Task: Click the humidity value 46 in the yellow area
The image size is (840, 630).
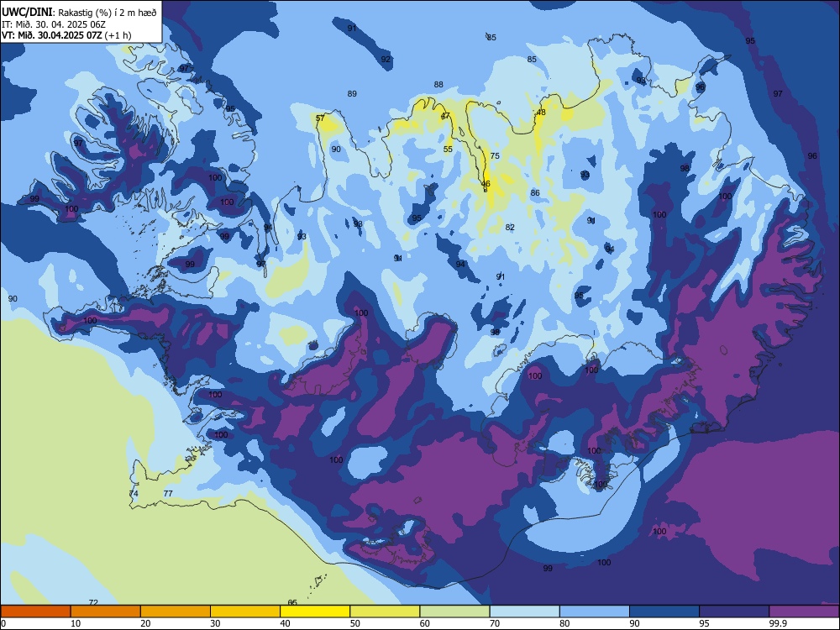Action: click(x=486, y=184)
